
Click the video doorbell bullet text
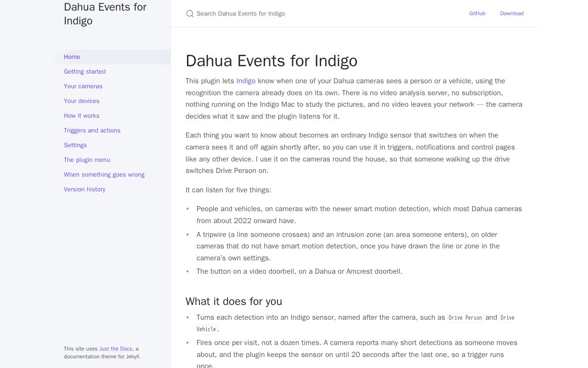[300, 271]
